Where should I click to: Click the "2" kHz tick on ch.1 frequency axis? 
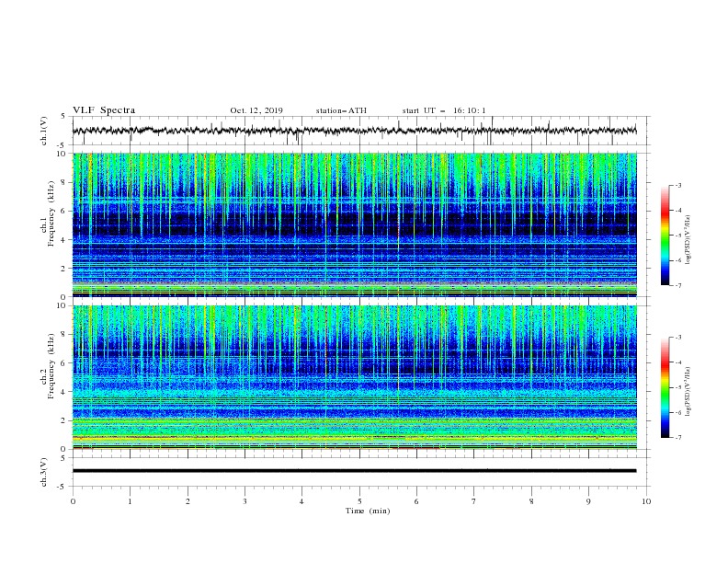(64, 269)
